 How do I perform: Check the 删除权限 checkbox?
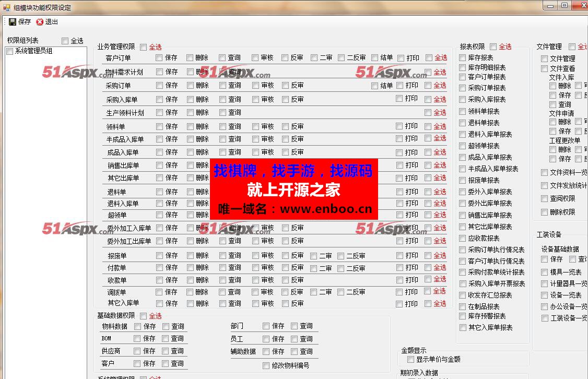point(545,212)
